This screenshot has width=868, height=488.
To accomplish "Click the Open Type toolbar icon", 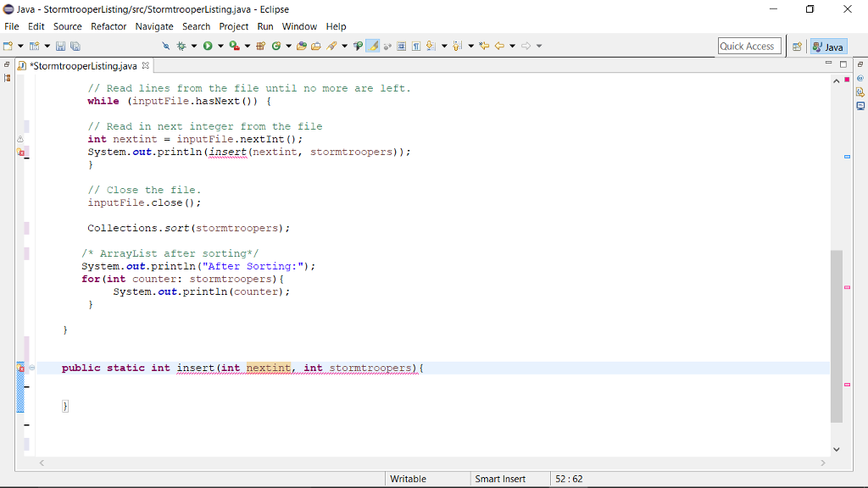I will pyautogui.click(x=302, y=46).
